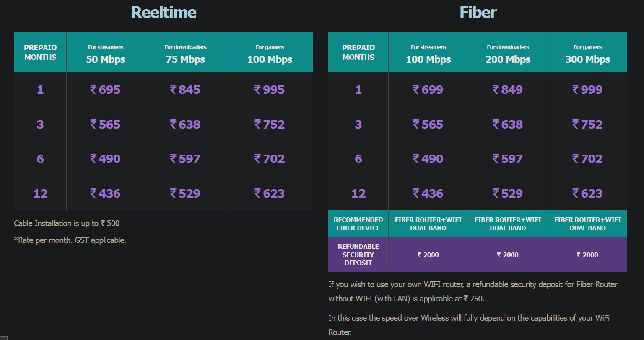Click the ₹695 price in Reeltime table
This screenshot has width=644, height=340.
pyautogui.click(x=105, y=90)
